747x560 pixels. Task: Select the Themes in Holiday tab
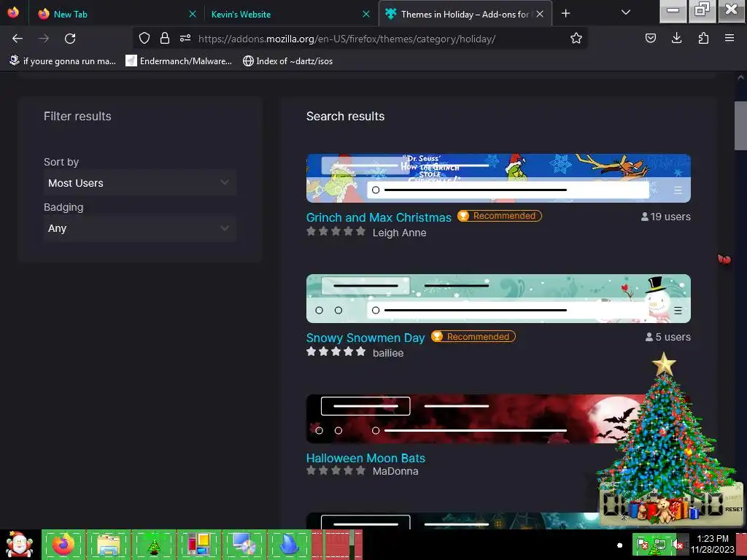(x=465, y=15)
